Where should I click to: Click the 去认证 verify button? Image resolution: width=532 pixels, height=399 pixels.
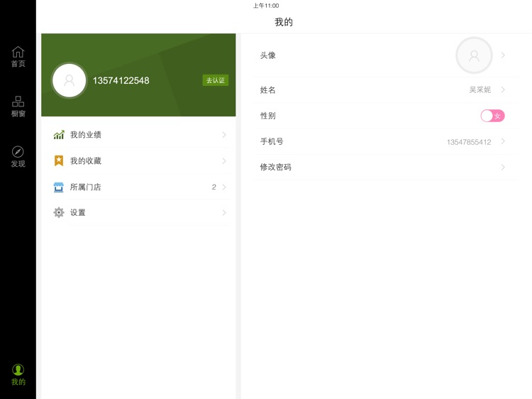pyautogui.click(x=216, y=80)
